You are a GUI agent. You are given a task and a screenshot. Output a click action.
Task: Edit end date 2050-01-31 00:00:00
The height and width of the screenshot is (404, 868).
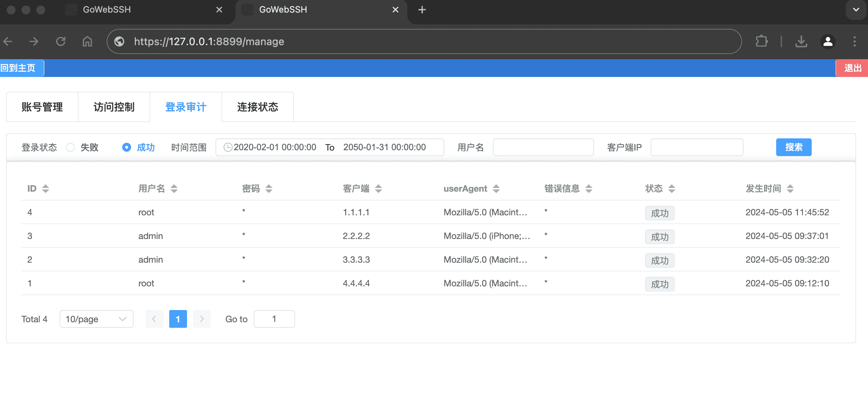(x=384, y=147)
